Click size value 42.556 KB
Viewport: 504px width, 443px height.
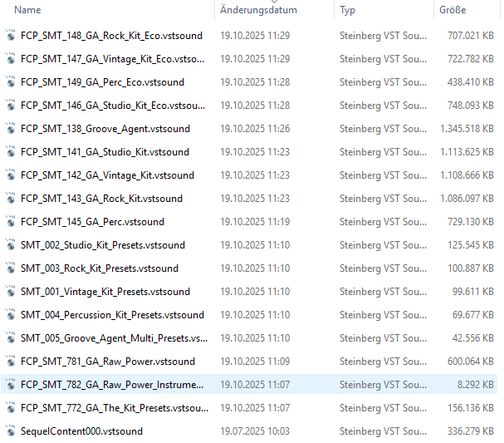point(472,338)
